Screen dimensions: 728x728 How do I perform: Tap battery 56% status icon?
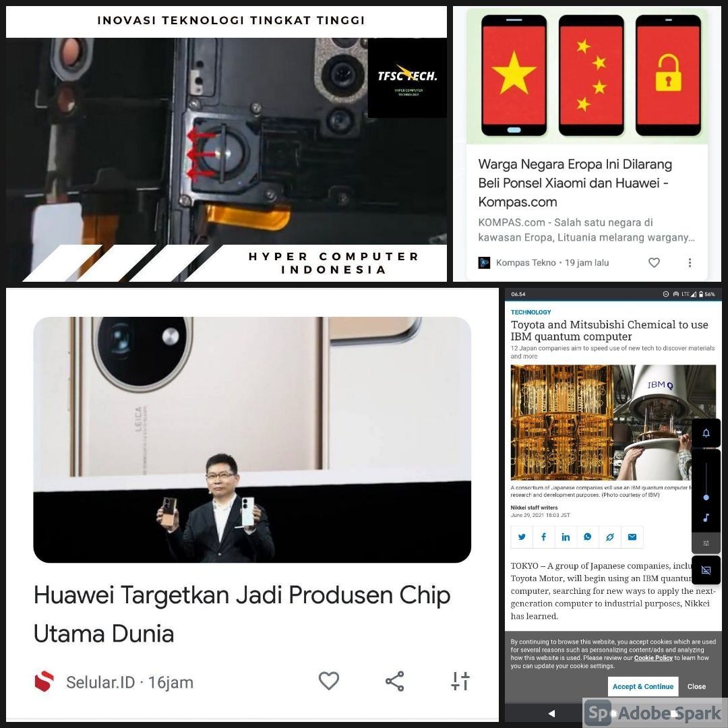(707, 295)
